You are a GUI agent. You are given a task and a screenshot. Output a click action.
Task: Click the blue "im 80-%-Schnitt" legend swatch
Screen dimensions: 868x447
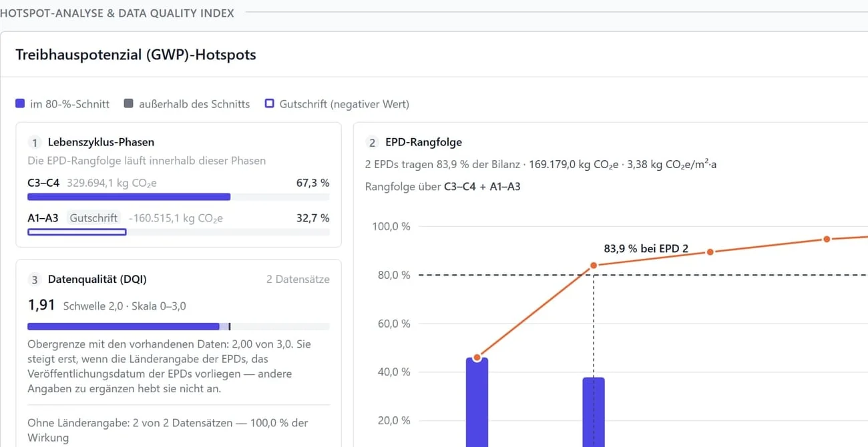coord(20,103)
